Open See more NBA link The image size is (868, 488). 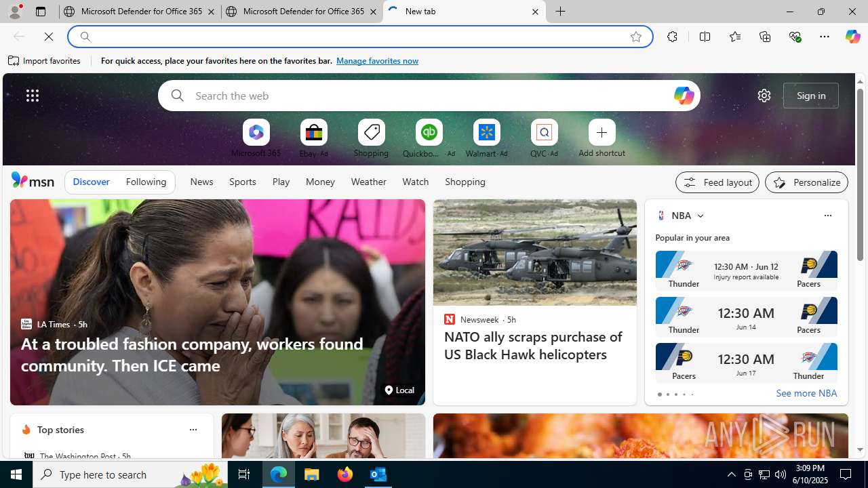(x=806, y=393)
